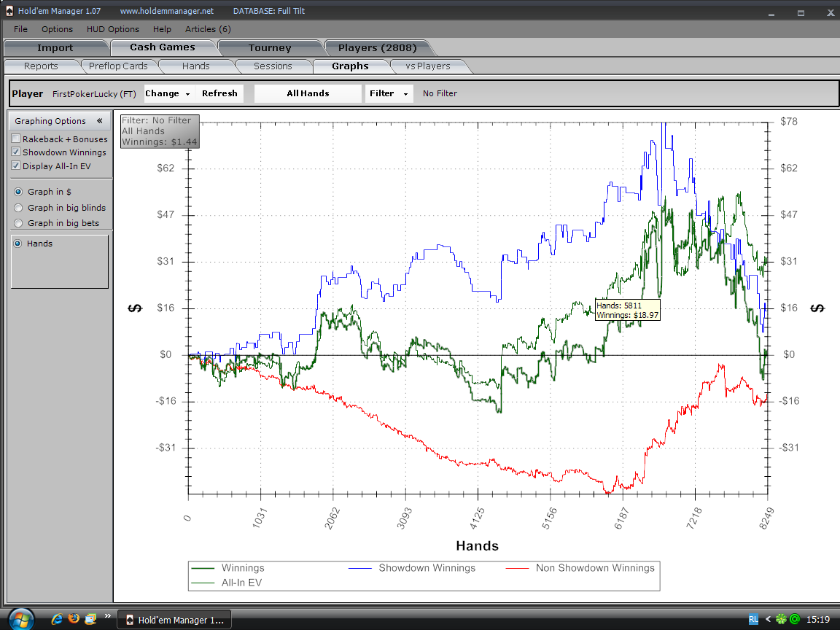Disable Display All-In EV checkbox
The height and width of the screenshot is (630, 840).
click(x=16, y=166)
